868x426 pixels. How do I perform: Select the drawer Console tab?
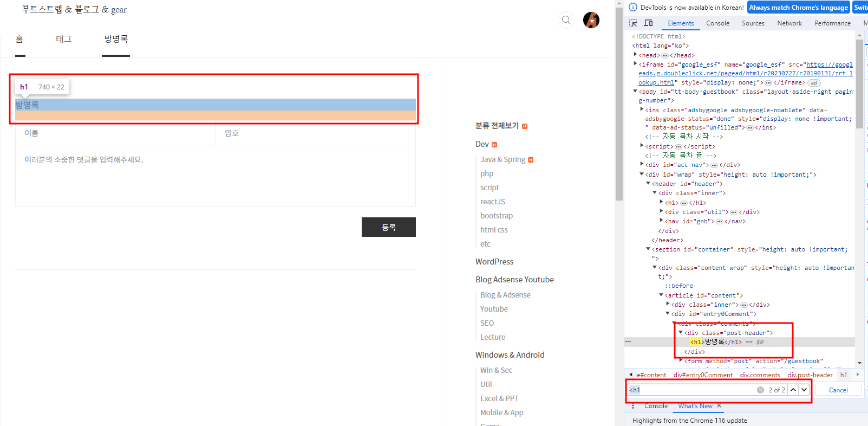click(656, 406)
